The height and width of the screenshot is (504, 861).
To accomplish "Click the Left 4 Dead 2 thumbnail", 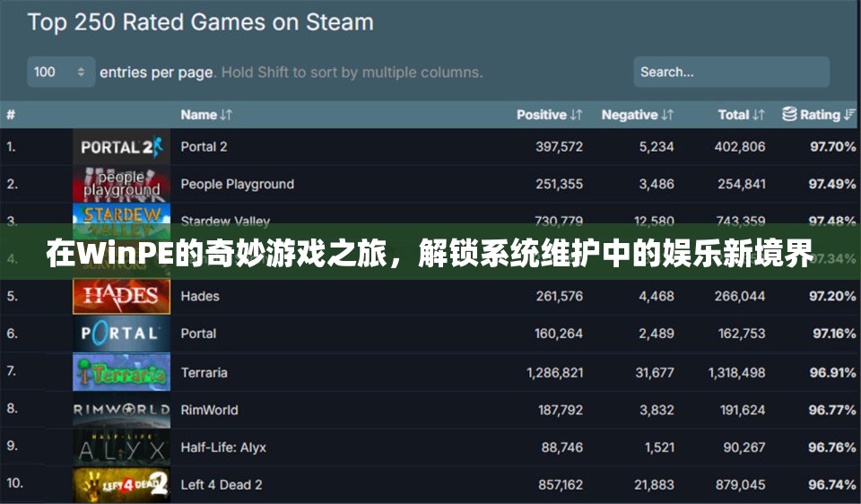I will coord(121,485).
